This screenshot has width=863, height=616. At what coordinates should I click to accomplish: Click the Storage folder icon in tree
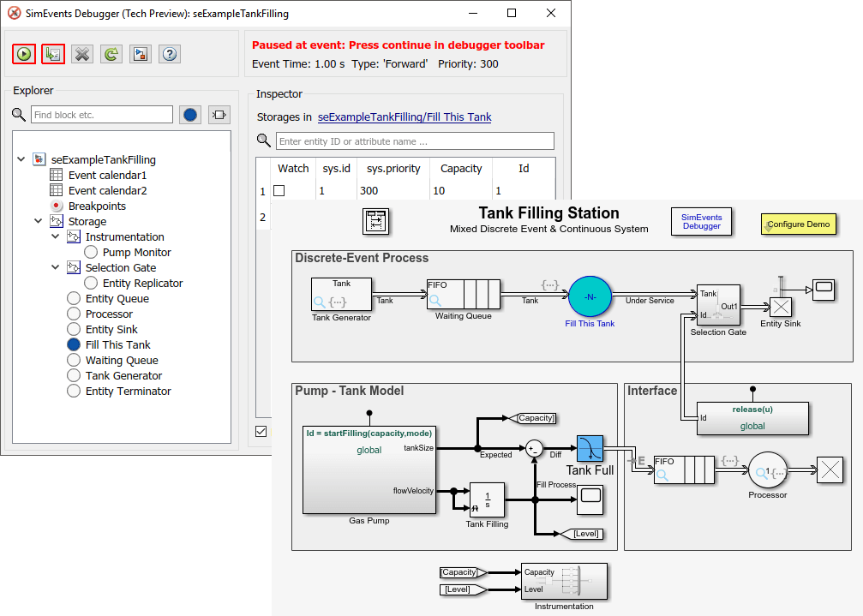(57, 221)
